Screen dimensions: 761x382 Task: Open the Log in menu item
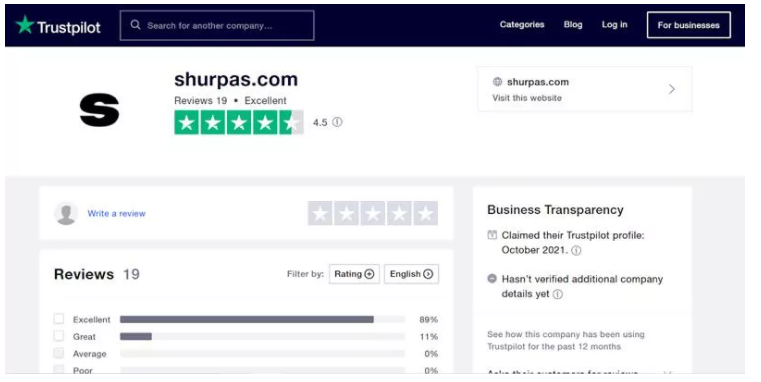[614, 25]
